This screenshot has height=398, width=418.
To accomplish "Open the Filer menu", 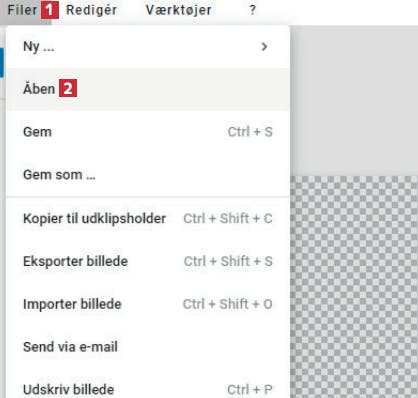I will (x=22, y=10).
